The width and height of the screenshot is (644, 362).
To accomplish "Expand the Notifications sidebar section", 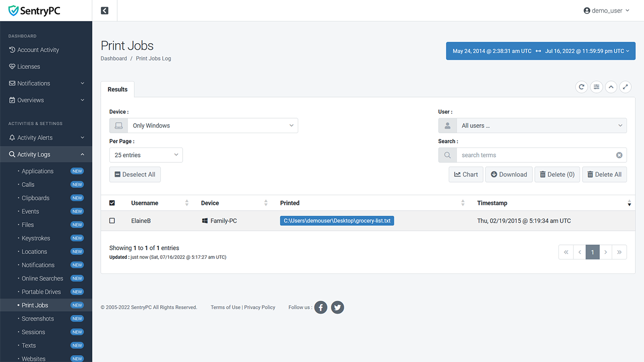I will click(46, 83).
